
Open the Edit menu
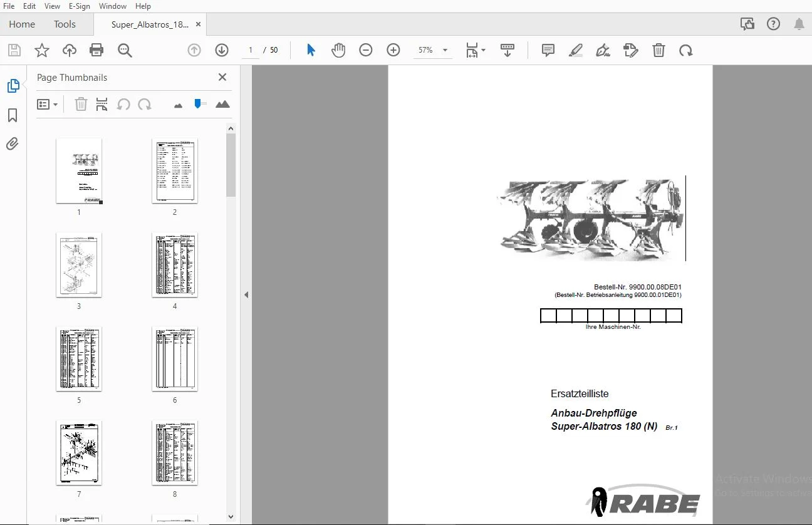click(29, 6)
